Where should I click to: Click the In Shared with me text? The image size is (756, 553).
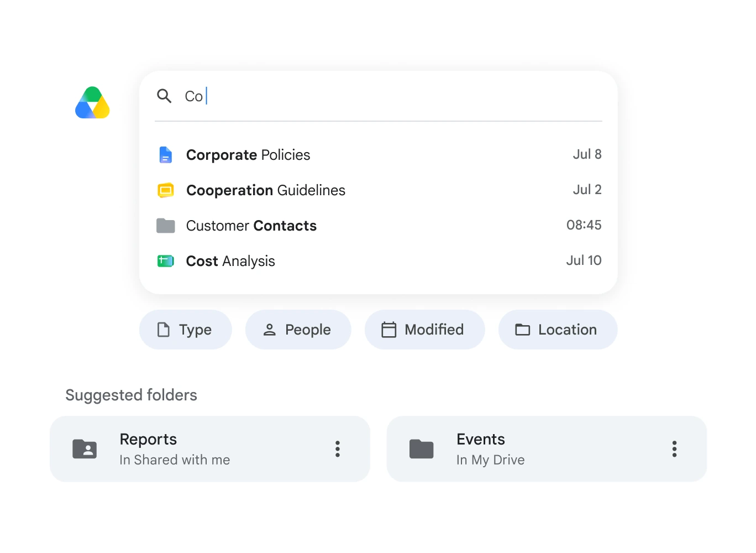[175, 460]
